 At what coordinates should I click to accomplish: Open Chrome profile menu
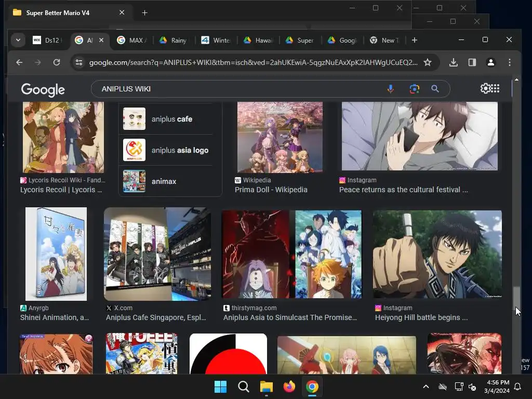tap(490, 62)
